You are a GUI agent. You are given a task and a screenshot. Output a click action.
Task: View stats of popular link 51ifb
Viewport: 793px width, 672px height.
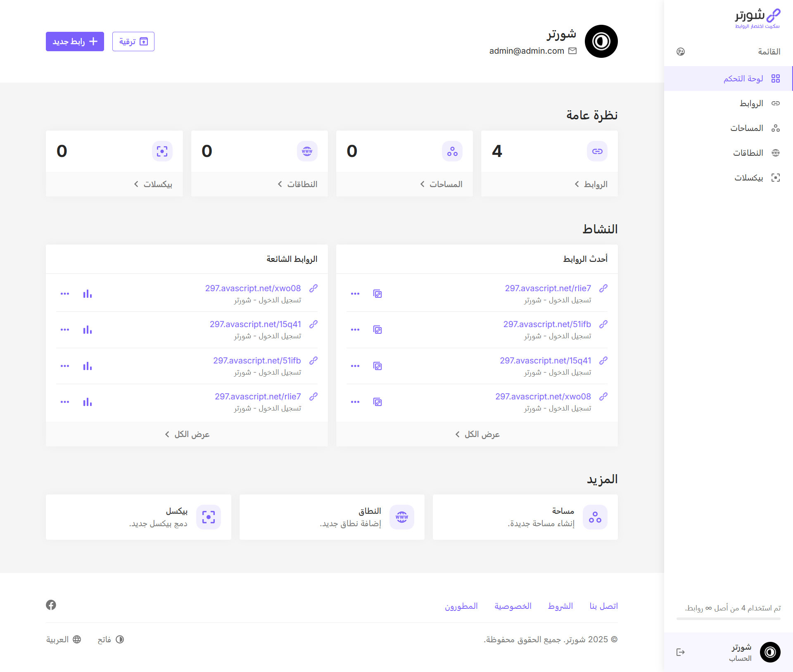(x=88, y=366)
